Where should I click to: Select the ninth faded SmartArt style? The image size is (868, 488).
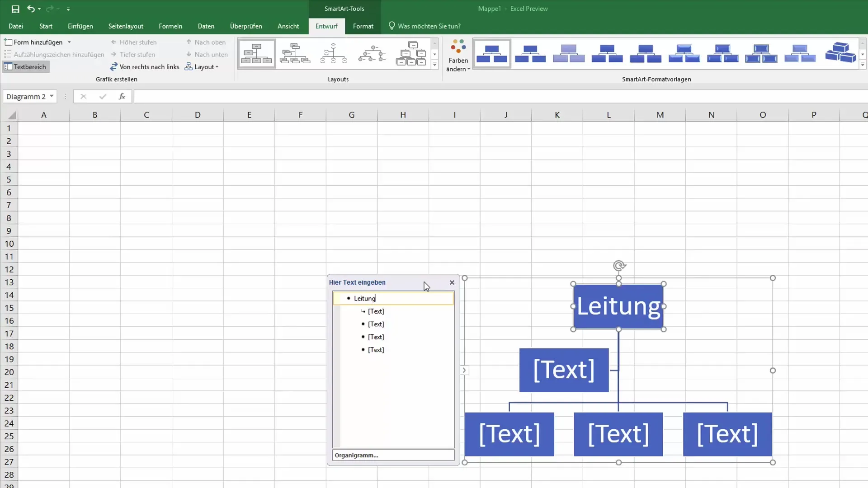point(800,54)
